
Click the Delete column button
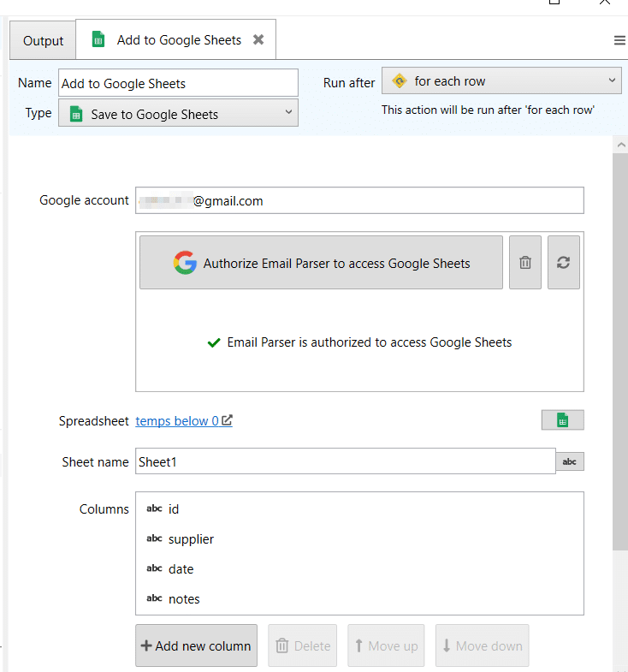click(x=302, y=645)
